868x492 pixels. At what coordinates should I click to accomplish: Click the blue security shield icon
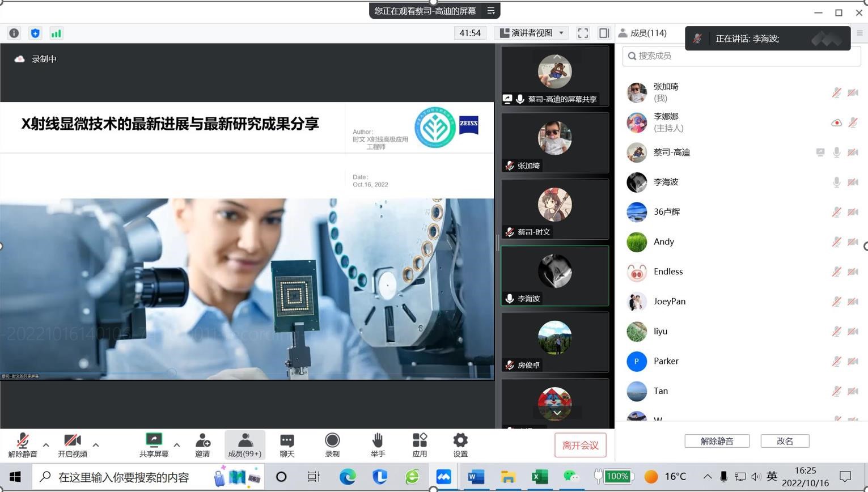35,33
